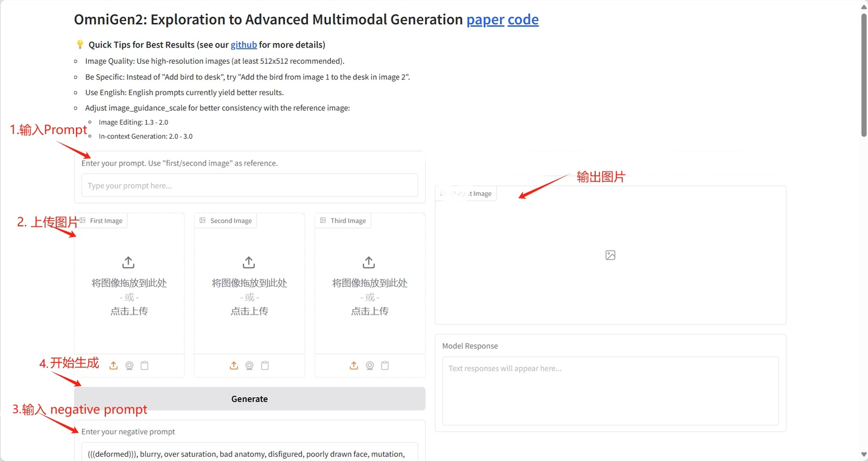
Task: Click upload icon under Second Image
Action: coord(234,366)
